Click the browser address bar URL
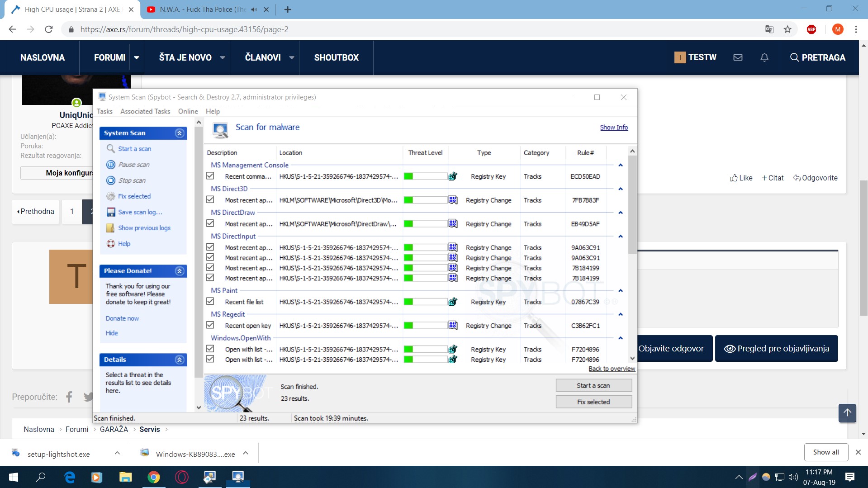The height and width of the screenshot is (488, 868). pyautogui.click(x=184, y=29)
